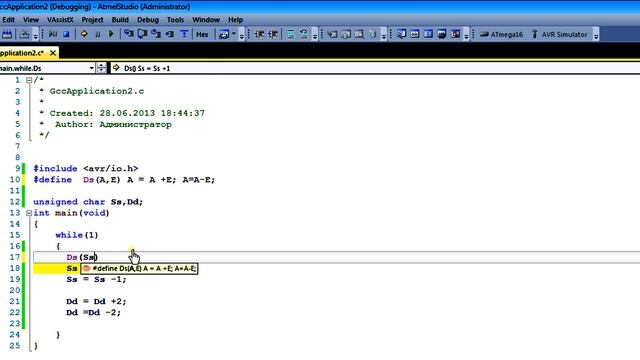Viewport: 640px width, 360px height.
Task: Click the 'unsigned char Ss,Dd;' declaration
Action: click(x=88, y=202)
